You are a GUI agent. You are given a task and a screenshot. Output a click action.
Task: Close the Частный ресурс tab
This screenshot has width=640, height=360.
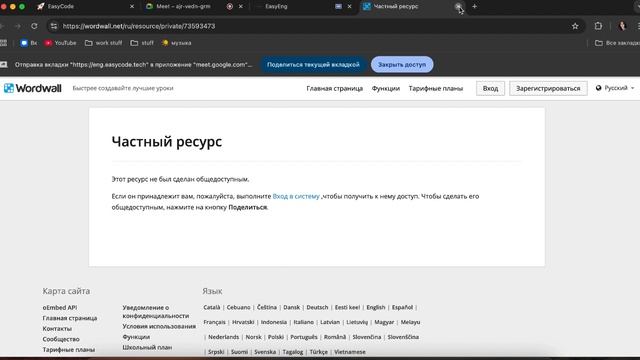(458, 7)
